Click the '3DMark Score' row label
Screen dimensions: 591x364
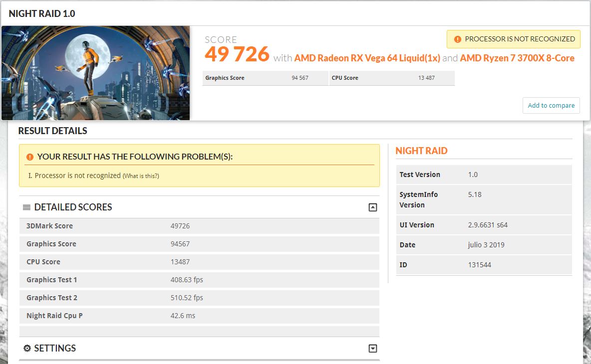(50, 226)
